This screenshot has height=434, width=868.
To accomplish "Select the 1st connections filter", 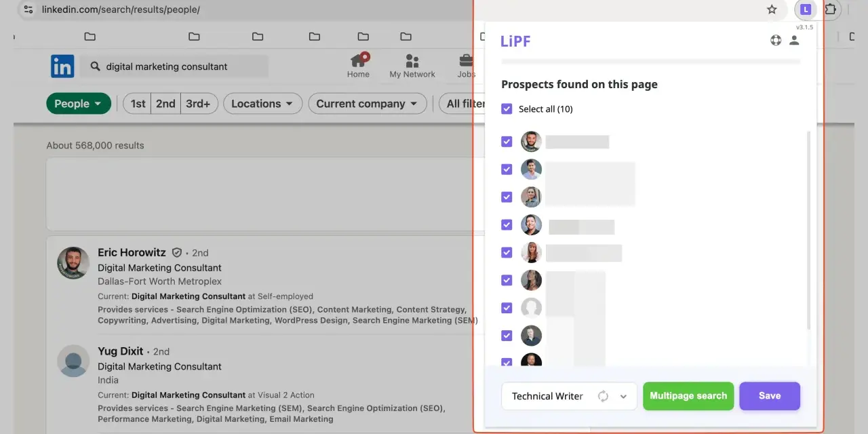I will coord(138,104).
